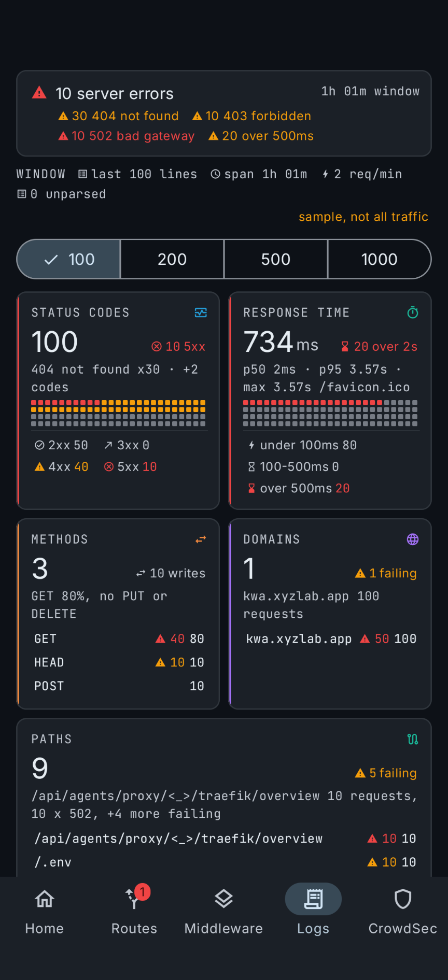Open the Home tab label
The image size is (448, 980).
point(45,928)
